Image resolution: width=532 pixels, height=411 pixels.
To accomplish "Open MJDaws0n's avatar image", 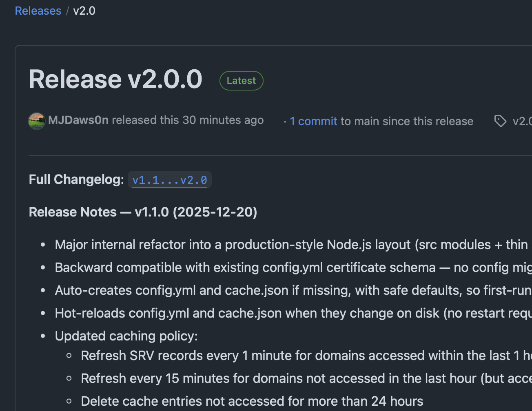I will point(36,121).
